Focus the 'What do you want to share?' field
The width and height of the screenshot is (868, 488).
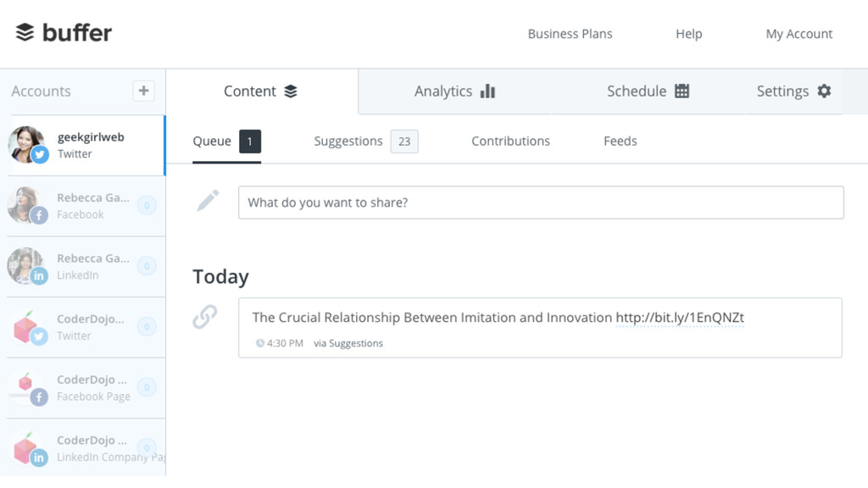tap(541, 202)
